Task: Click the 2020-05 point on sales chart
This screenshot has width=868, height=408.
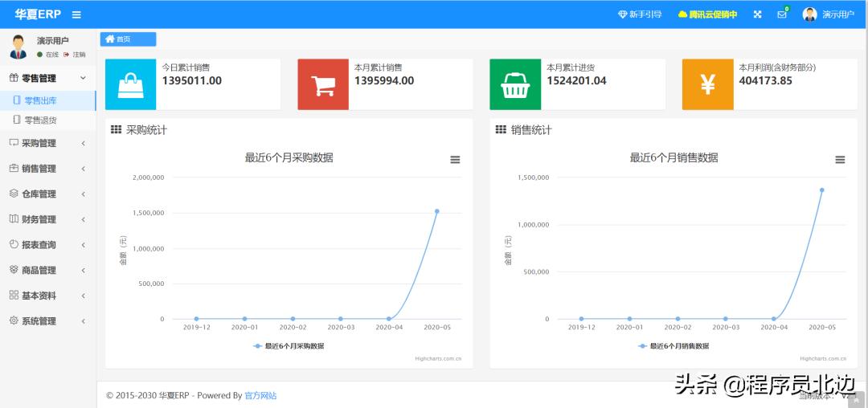Action: pos(821,190)
